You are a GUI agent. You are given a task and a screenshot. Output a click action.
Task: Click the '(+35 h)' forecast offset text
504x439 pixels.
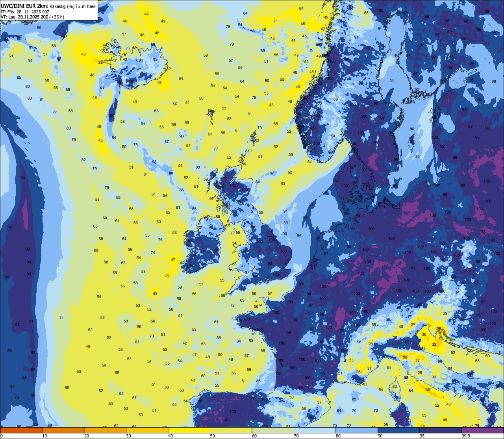tap(57, 17)
